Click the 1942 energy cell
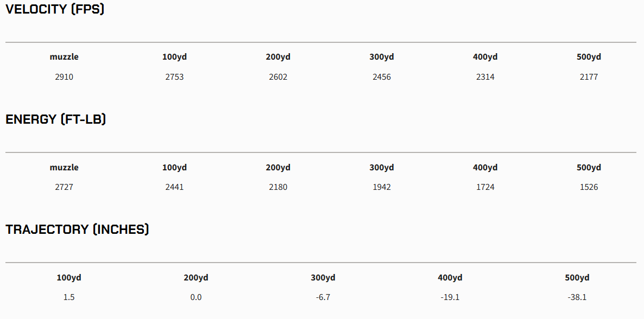The height and width of the screenshot is (319, 644). [x=382, y=187]
